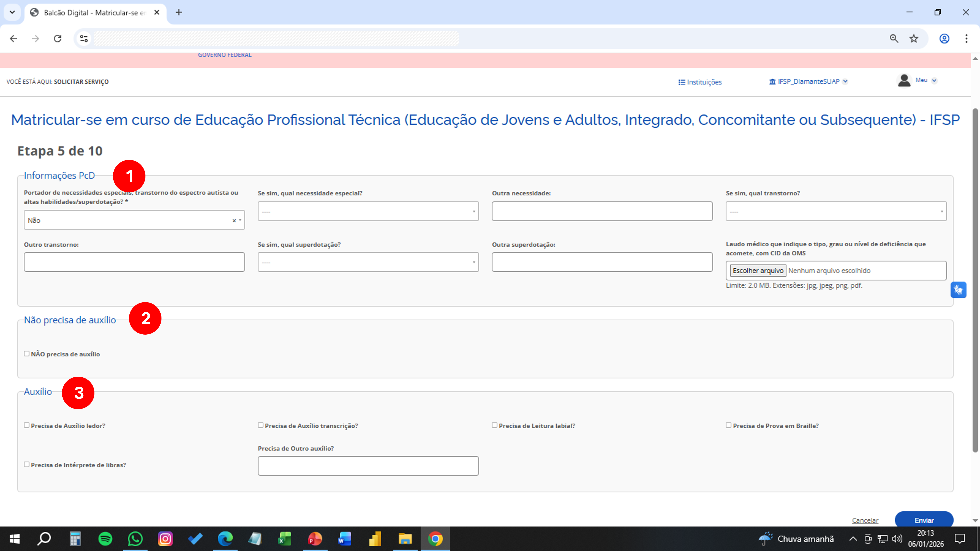Expand 'Se sim, qual transtorno' dropdown
The image size is (980, 551).
pos(836,211)
